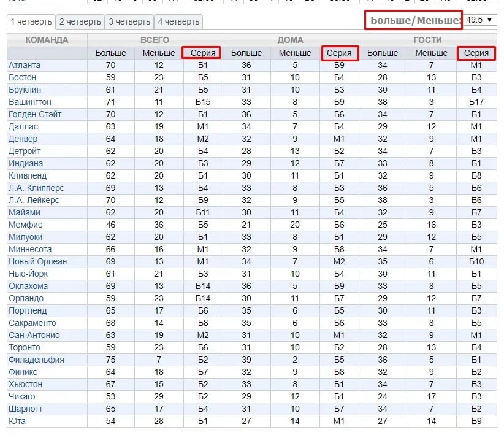Click Серия header under ДОМА
This screenshot has height=443, width=504.
coord(339,53)
